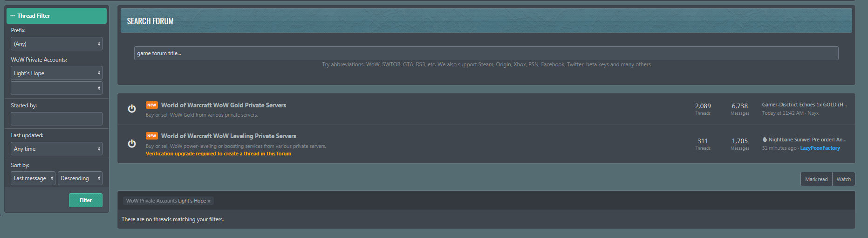This screenshot has height=238, width=868.
Task: Open the Any time last updated dropdown
Action: (56, 149)
